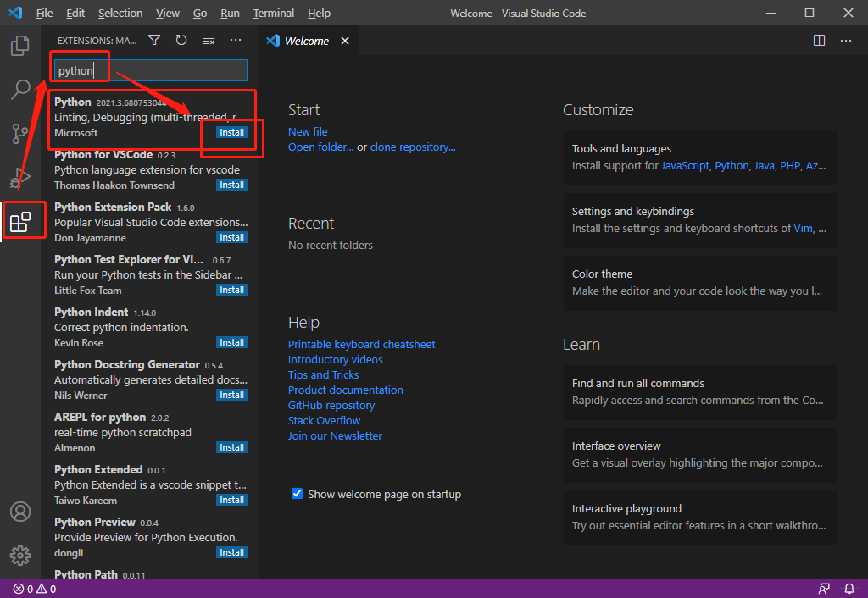This screenshot has width=868, height=598.
Task: Open More Actions menu in Extensions panel
Action: [x=235, y=39]
